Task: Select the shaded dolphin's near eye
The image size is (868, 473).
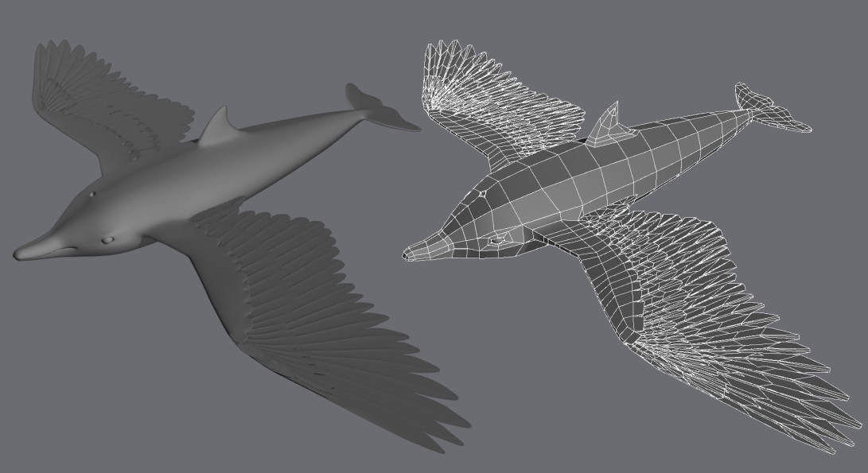Action: (108, 240)
